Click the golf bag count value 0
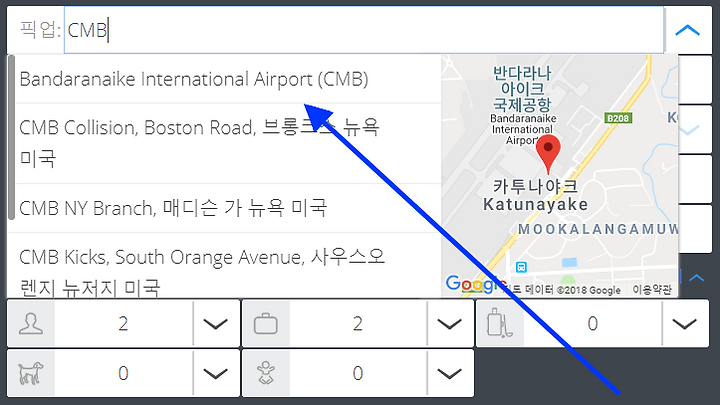Viewport: 720px width, 405px height. tap(592, 324)
